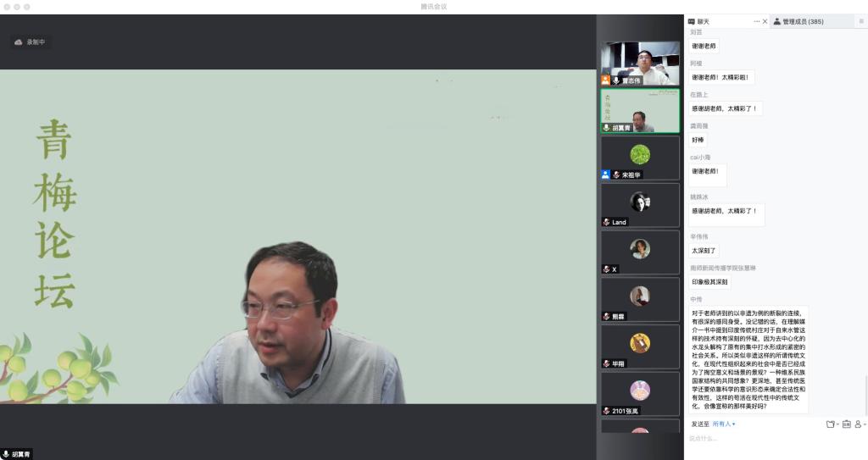This screenshot has height=460, width=868.
Task: Click the cloud recording status icon
Action: [19, 42]
